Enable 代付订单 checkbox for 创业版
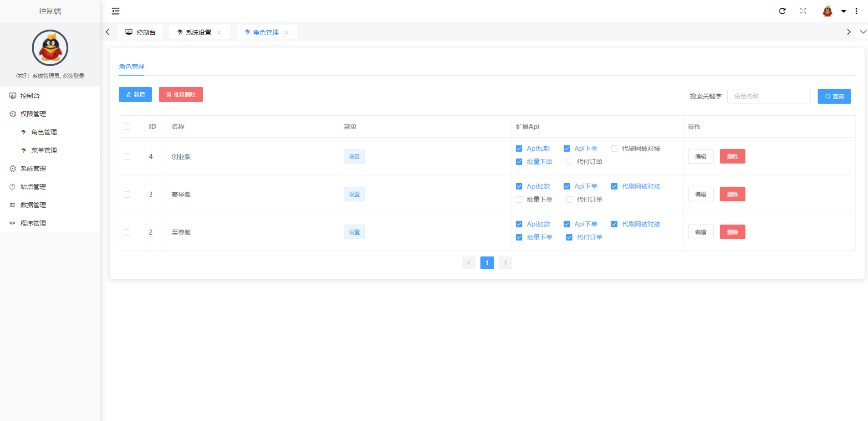This screenshot has width=868, height=421. click(x=568, y=161)
